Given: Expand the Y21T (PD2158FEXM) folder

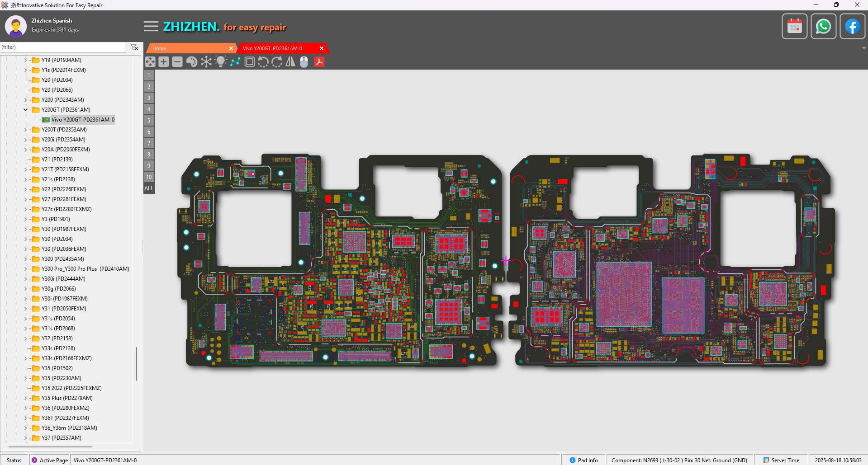Looking at the screenshot, I should click(25, 169).
